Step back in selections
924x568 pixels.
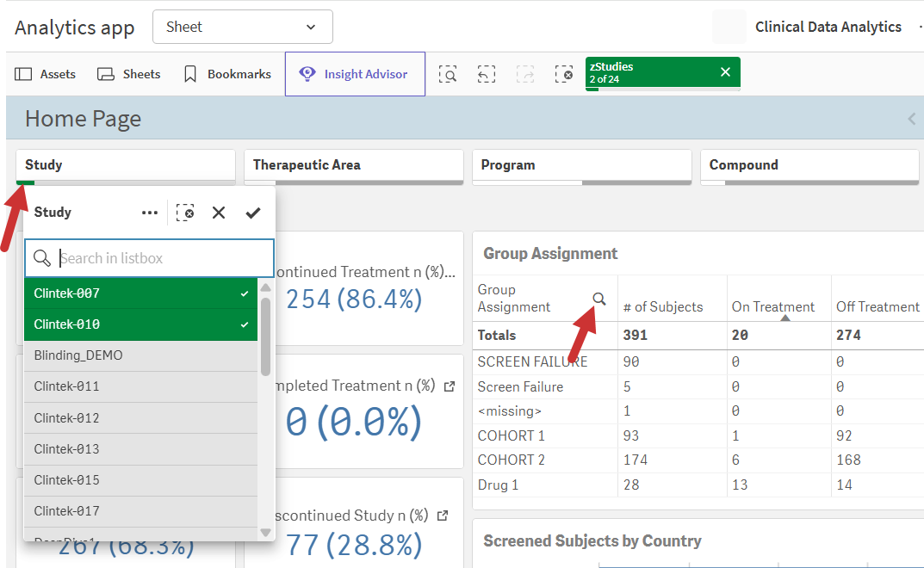click(x=487, y=74)
